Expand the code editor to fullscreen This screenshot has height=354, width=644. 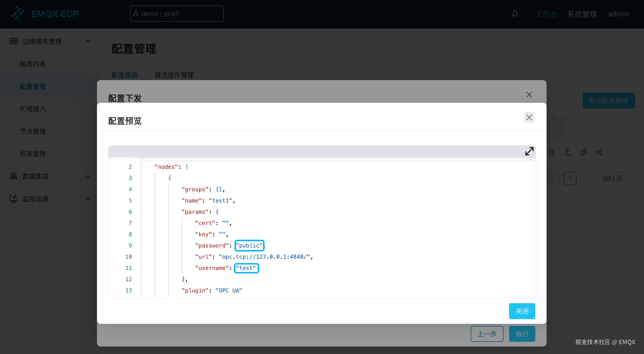click(x=529, y=151)
